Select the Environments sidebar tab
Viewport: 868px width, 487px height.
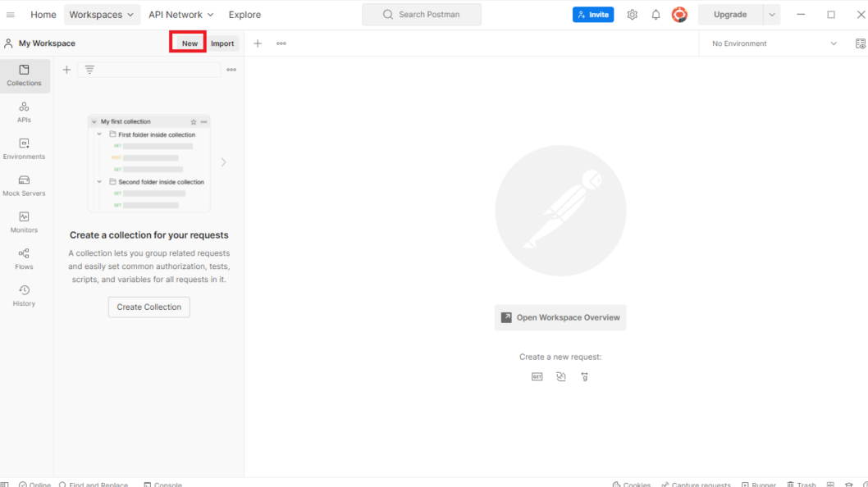coord(24,149)
